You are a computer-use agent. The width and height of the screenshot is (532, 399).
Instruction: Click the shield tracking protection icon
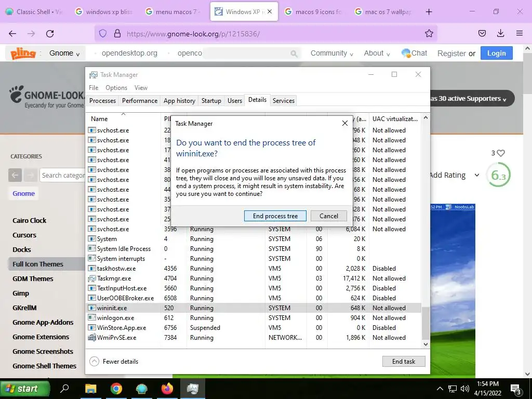coord(103,33)
